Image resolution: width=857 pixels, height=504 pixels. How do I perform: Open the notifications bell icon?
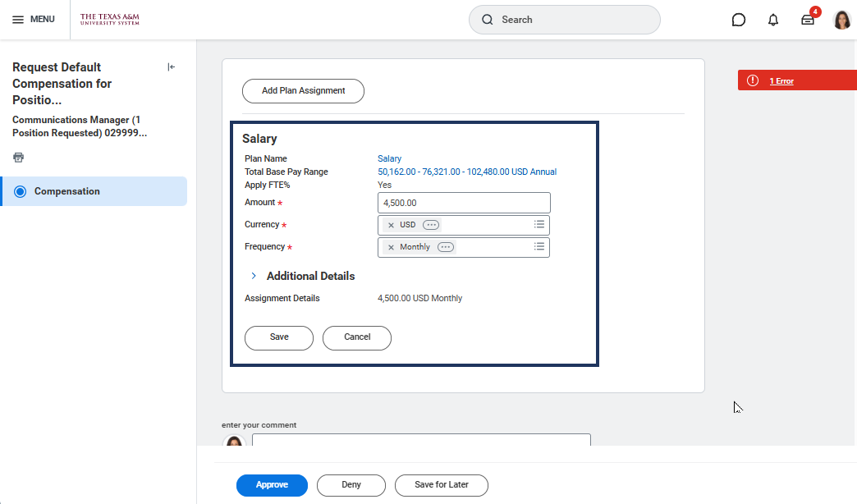[772, 20]
